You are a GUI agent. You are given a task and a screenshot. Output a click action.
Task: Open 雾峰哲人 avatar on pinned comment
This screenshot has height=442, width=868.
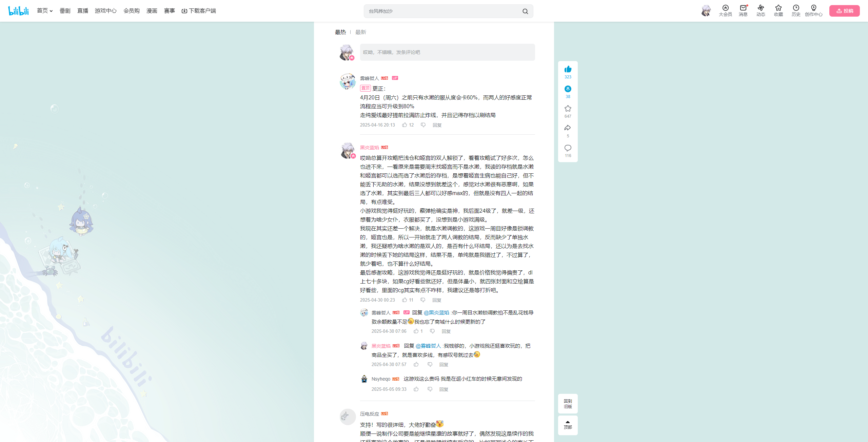348,81
